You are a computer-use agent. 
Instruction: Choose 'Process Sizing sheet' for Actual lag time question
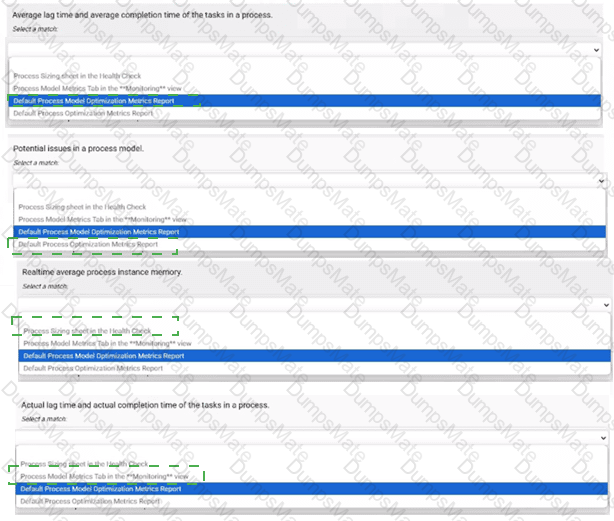click(x=84, y=464)
